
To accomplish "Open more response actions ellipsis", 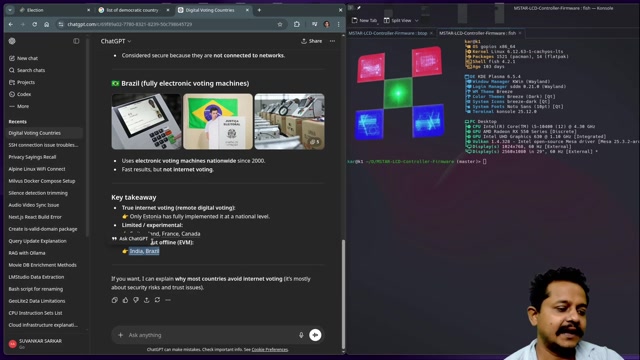I will coord(168,300).
